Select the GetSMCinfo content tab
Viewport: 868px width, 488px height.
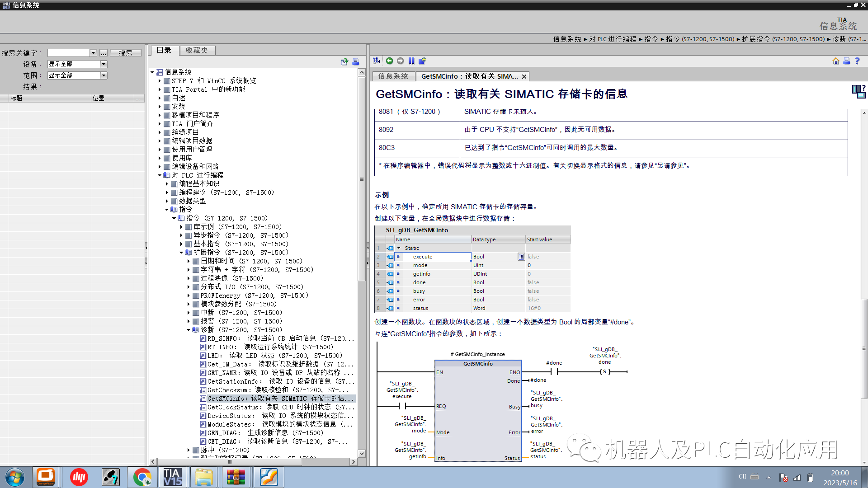pyautogui.click(x=470, y=76)
